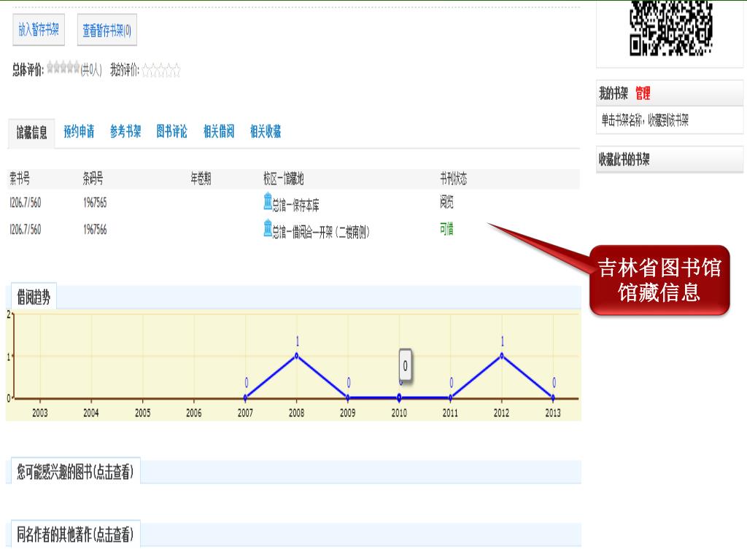Viewport: 747px width, 560px height.
Task: Click the 条码号 column header
Action: point(93,179)
